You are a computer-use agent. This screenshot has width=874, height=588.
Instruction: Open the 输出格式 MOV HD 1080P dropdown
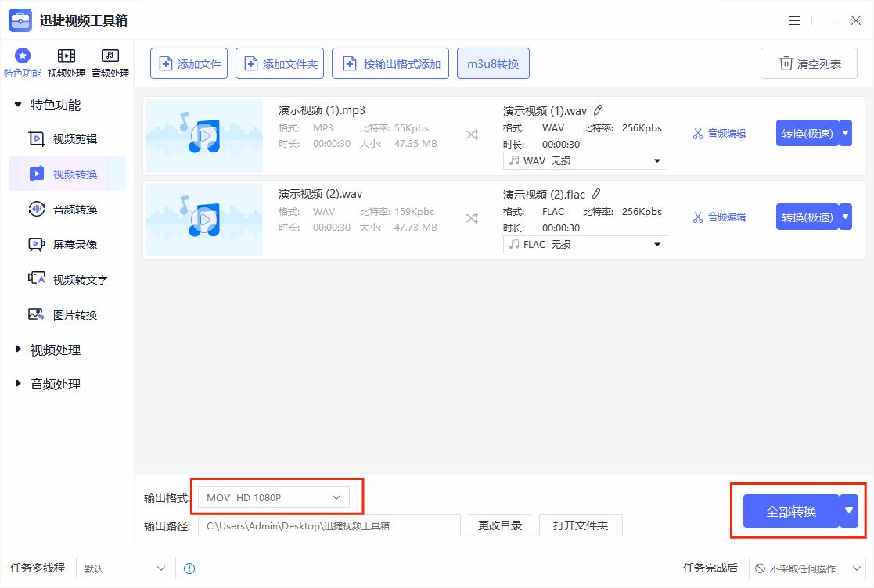tap(274, 497)
